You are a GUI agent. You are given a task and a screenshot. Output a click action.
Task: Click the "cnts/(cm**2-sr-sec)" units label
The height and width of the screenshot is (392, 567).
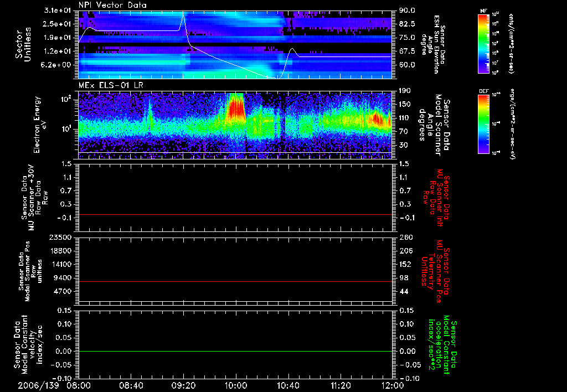click(x=511, y=44)
